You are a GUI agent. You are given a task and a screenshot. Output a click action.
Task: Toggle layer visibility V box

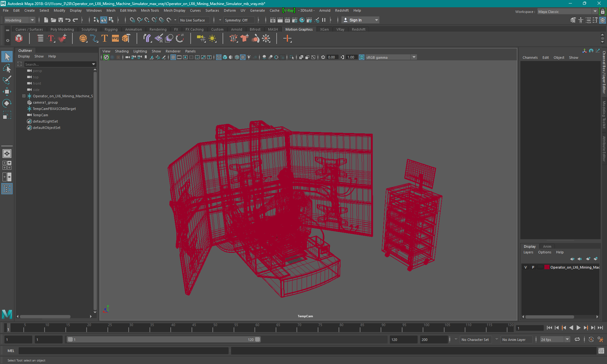[526, 267]
